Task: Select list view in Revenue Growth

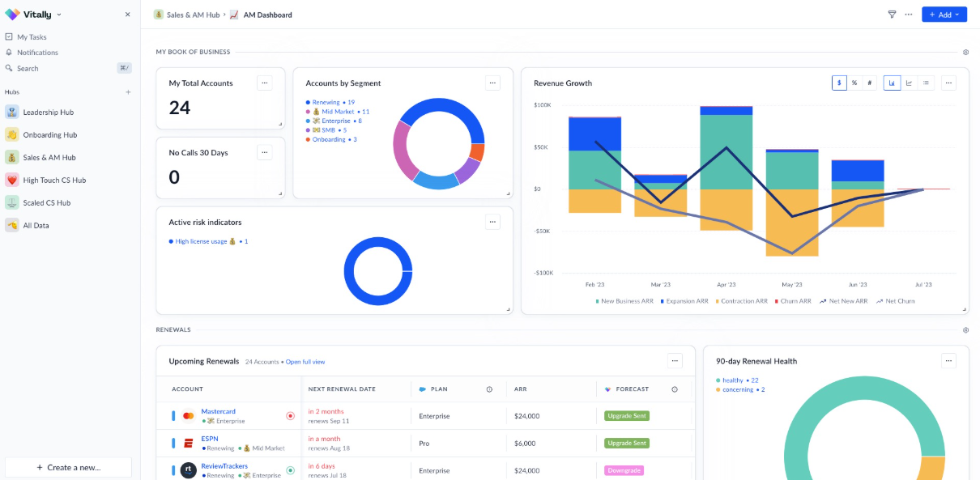Action: tap(926, 83)
